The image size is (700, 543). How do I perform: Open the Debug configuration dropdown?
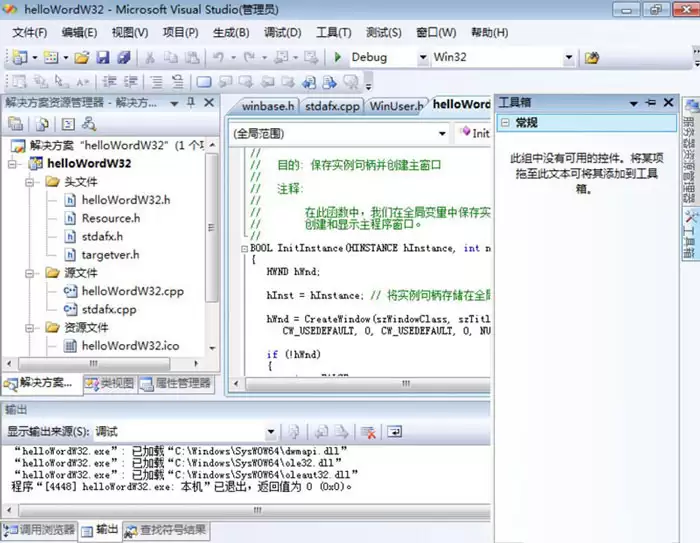[x=422, y=58]
